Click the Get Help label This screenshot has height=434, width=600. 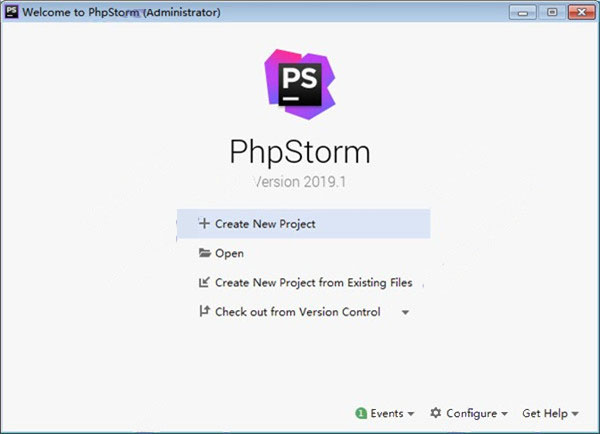pos(545,413)
